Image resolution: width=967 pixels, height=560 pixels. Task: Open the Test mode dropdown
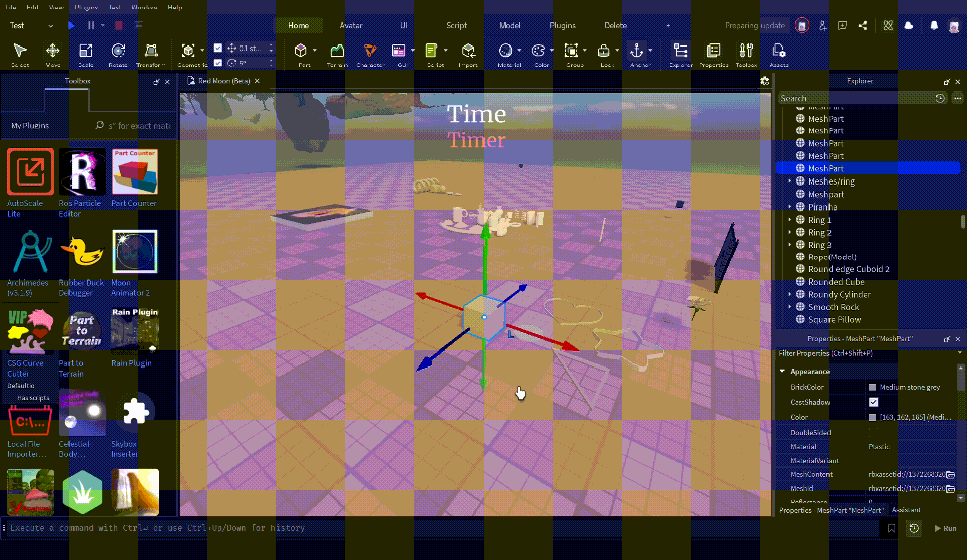click(31, 25)
